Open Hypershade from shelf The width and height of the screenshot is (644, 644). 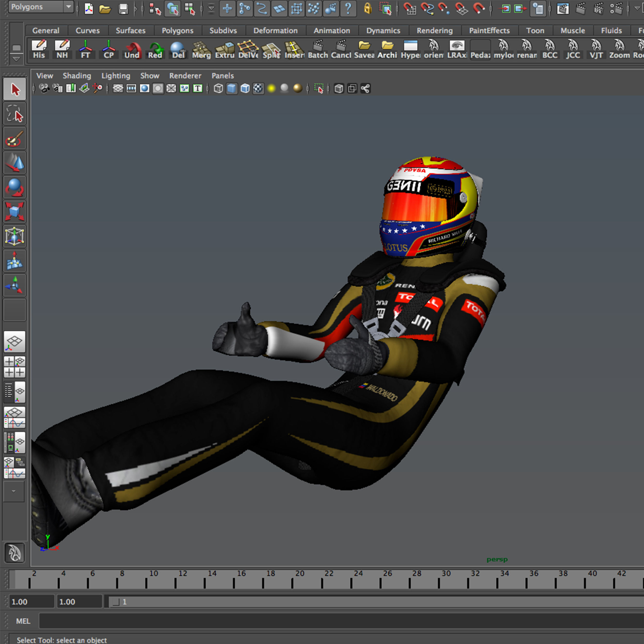tap(410, 50)
